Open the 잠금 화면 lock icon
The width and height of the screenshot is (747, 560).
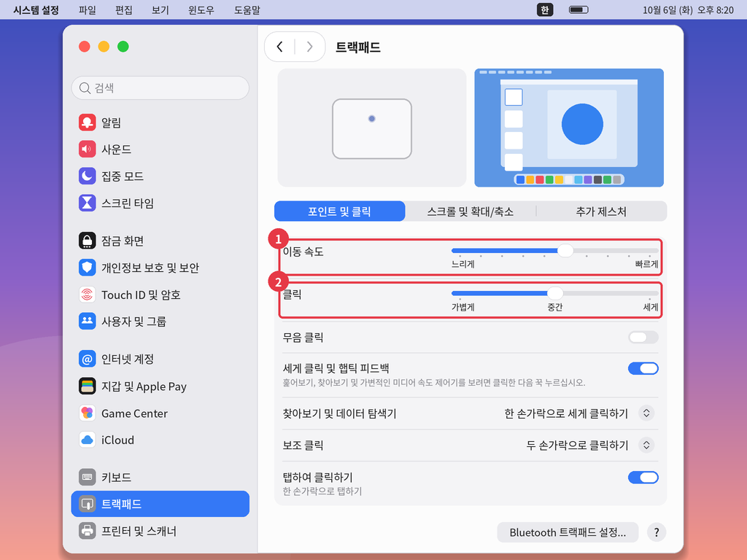pos(88,241)
